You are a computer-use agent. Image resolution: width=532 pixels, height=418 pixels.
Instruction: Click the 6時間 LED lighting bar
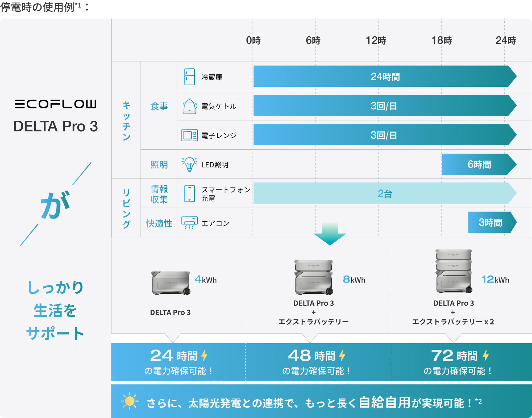479,164
